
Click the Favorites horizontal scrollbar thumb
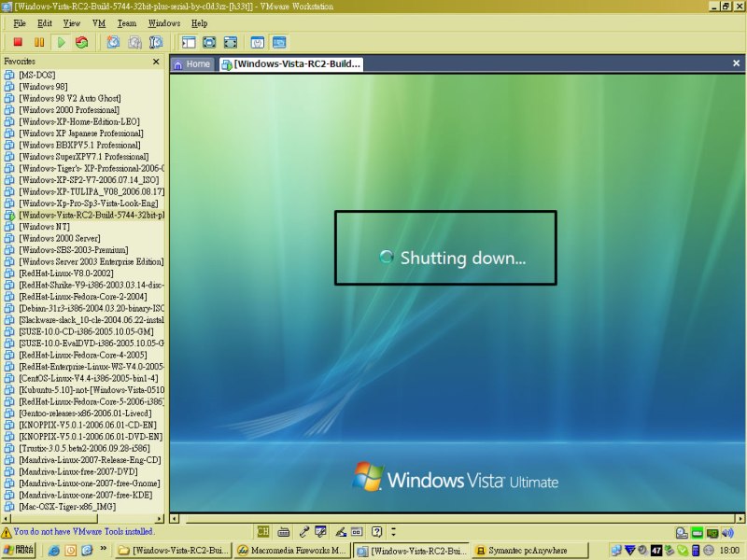[x=54, y=518]
